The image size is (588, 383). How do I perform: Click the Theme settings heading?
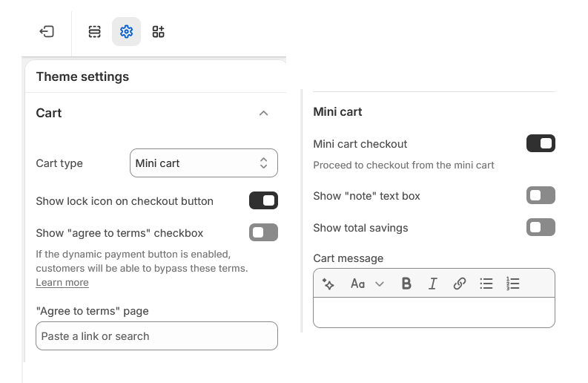pyautogui.click(x=82, y=76)
